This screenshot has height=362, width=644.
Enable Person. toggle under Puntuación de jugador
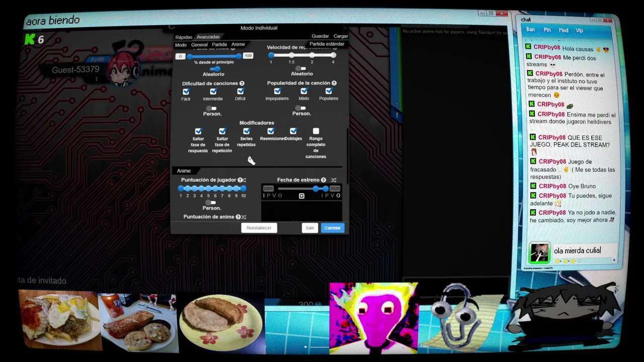211,202
